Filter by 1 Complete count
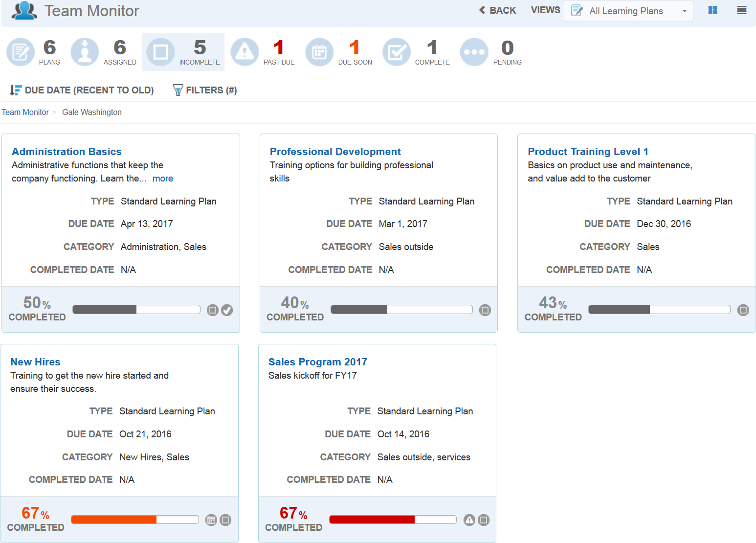Viewport: 756px width, 543px height. click(x=432, y=47)
